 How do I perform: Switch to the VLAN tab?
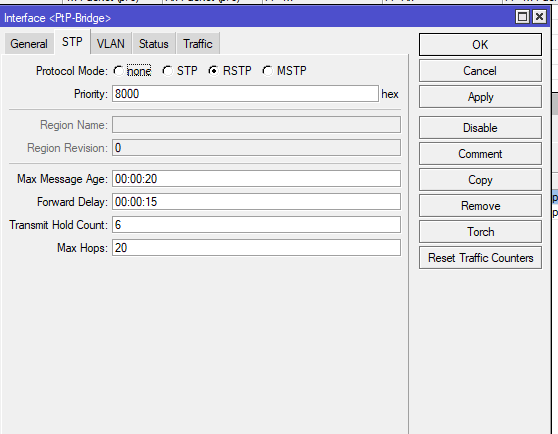click(x=111, y=44)
